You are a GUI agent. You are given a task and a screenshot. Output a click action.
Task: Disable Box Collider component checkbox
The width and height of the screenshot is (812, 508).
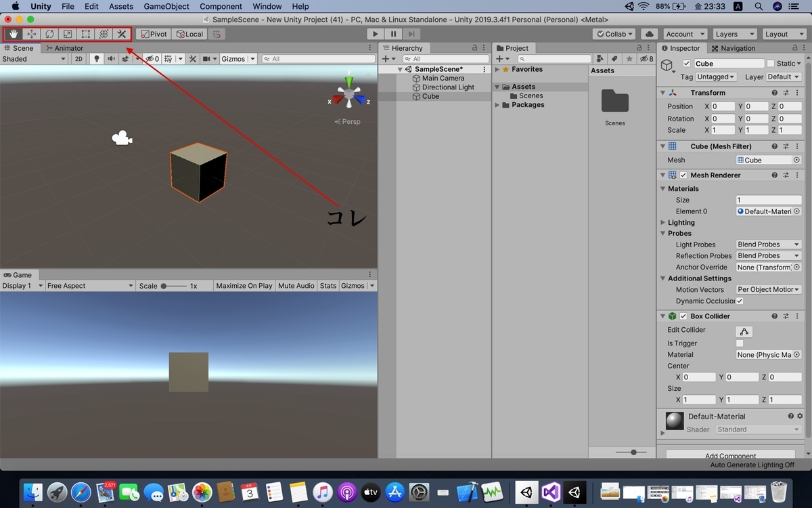point(683,316)
